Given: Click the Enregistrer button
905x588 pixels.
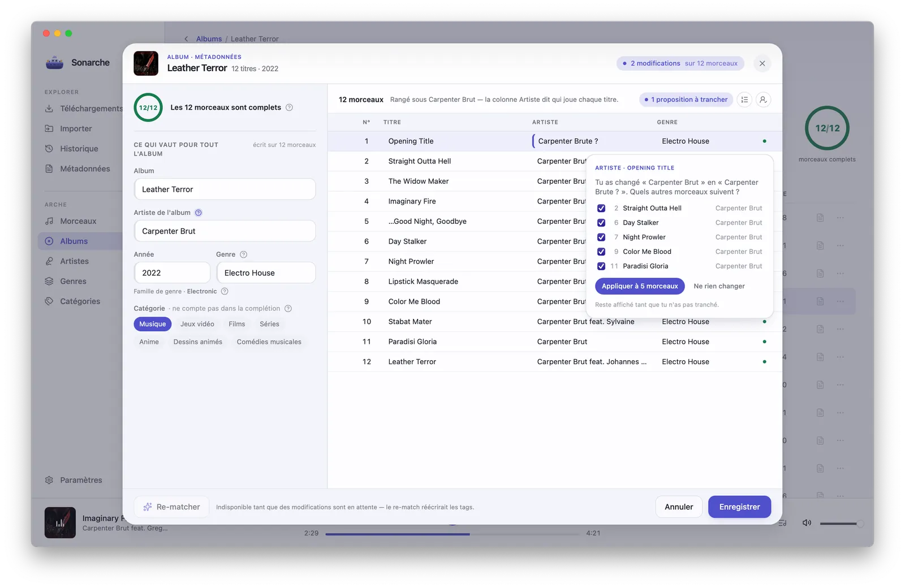Looking at the screenshot, I should tap(739, 507).
